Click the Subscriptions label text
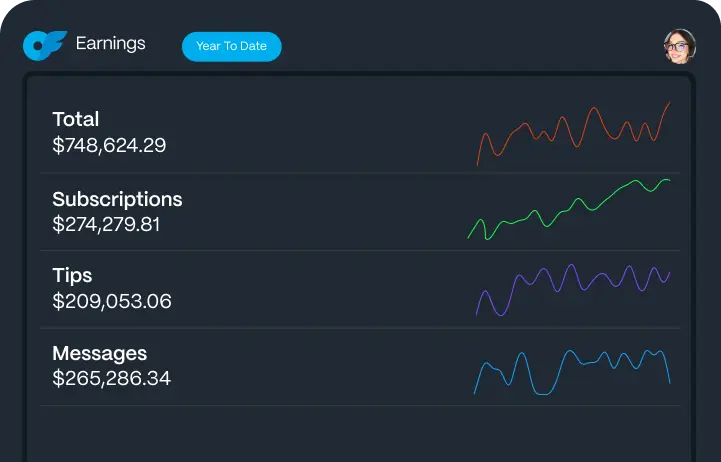Screen dimensions: 721x462 coord(117,198)
